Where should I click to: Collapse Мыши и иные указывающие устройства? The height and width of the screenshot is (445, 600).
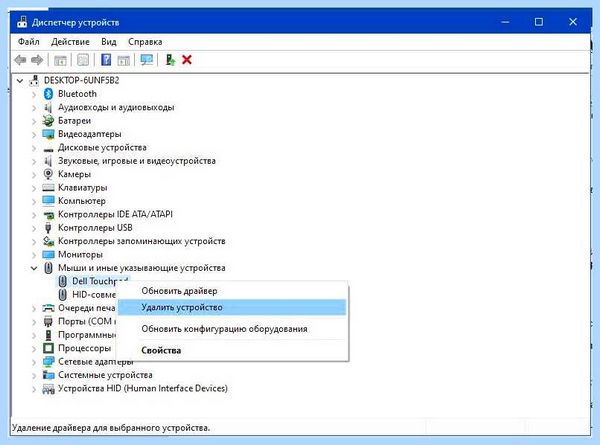point(34,268)
